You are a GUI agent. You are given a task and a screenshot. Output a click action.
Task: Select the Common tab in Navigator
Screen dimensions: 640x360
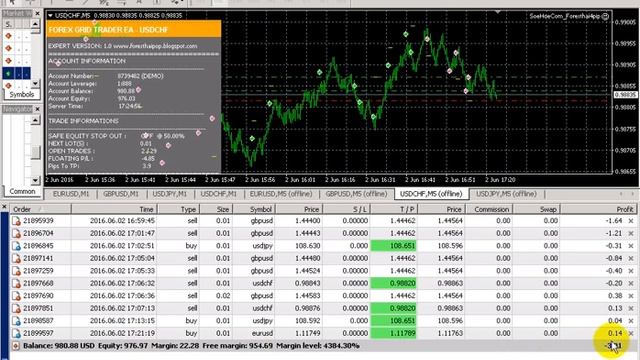pyautogui.click(x=22, y=191)
